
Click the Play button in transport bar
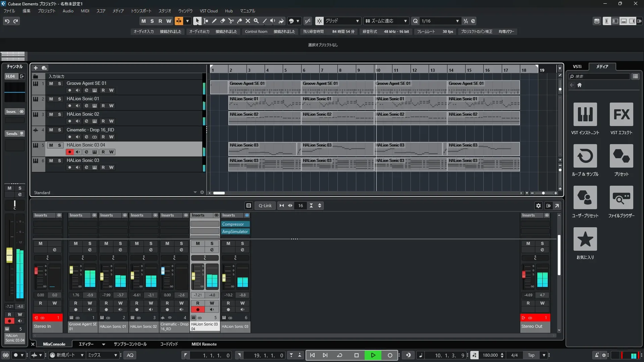tap(373, 355)
